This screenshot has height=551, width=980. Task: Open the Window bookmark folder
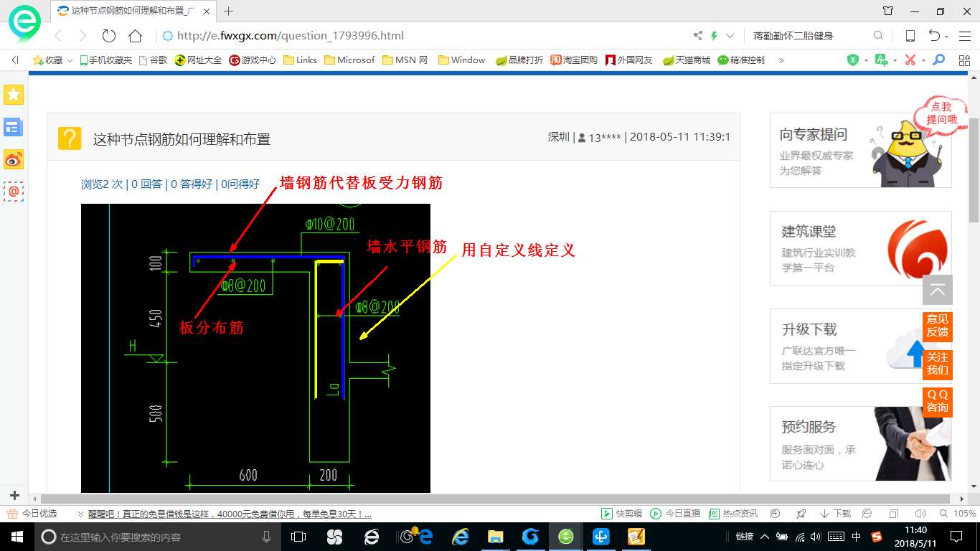tap(462, 60)
